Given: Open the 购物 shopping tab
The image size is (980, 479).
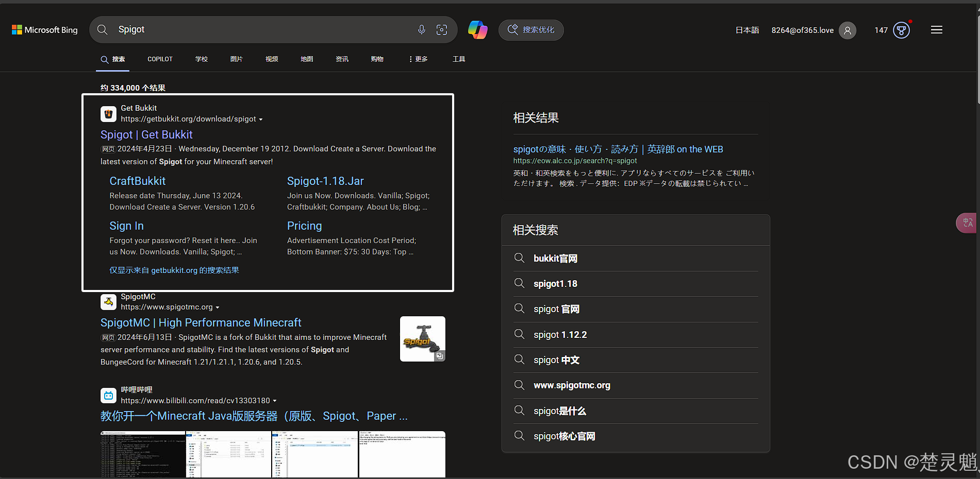Looking at the screenshot, I should click(377, 59).
